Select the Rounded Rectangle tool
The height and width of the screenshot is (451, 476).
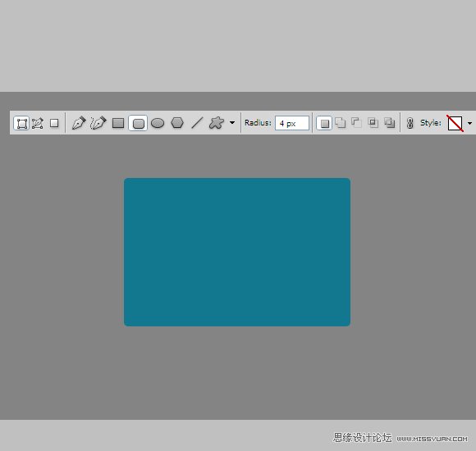click(x=138, y=123)
